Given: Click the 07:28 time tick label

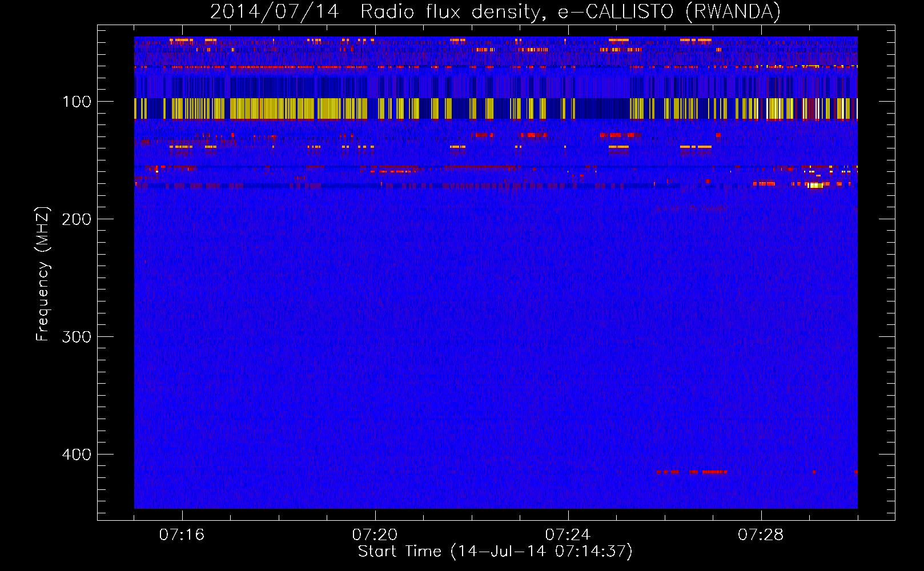Looking at the screenshot, I should [761, 535].
